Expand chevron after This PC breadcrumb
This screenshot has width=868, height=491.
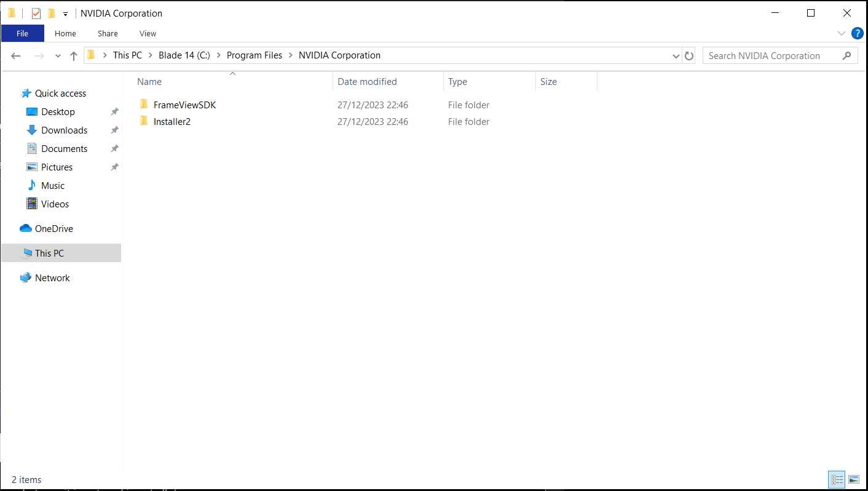[x=151, y=55]
